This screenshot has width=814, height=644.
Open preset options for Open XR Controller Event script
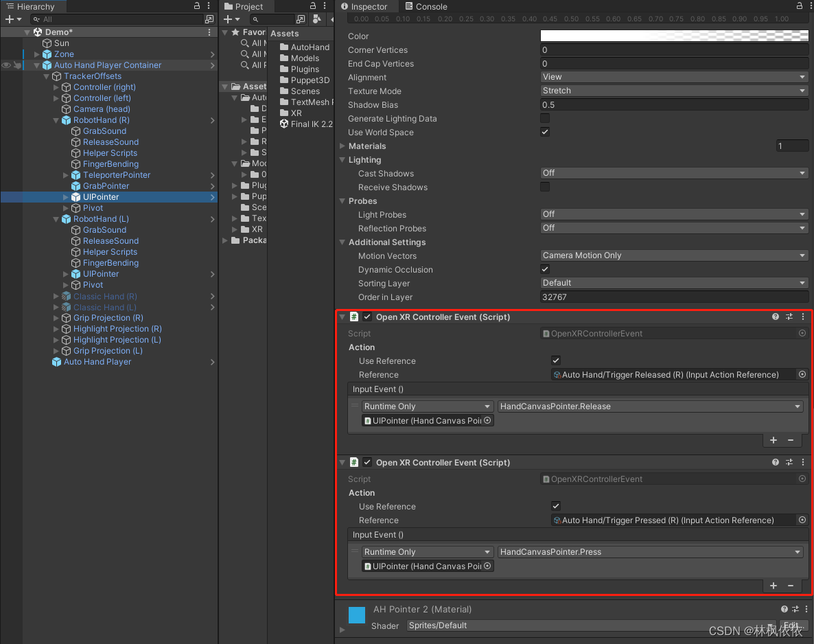pyautogui.click(x=789, y=317)
